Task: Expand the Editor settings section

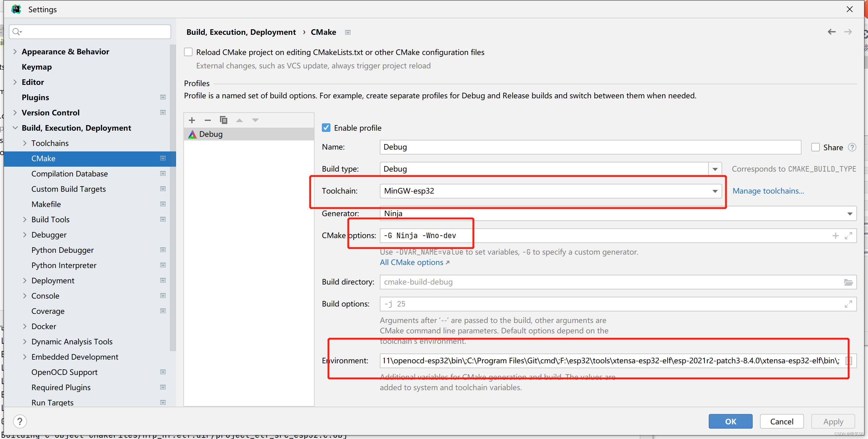Action: click(15, 82)
